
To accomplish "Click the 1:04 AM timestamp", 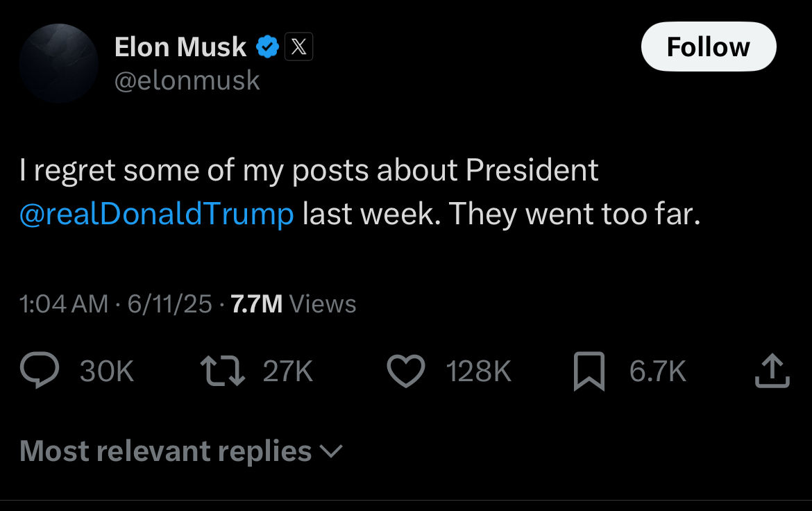I will [x=64, y=304].
